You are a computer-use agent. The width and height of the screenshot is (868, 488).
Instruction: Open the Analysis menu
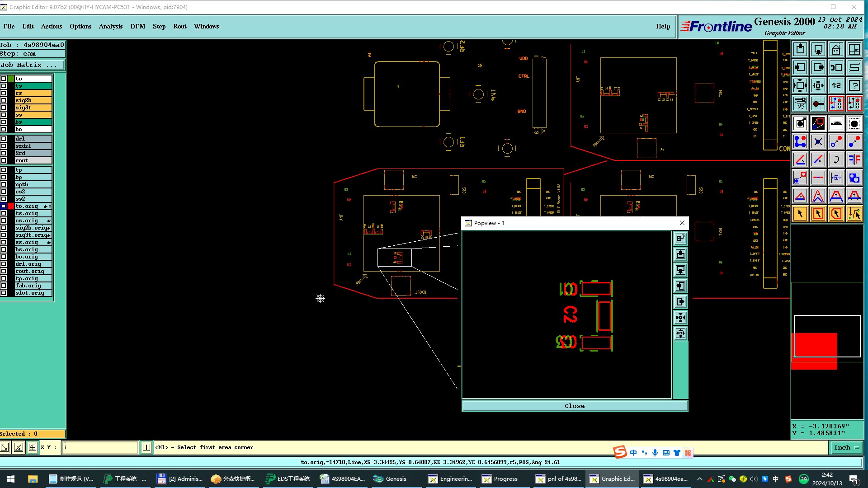pos(111,26)
